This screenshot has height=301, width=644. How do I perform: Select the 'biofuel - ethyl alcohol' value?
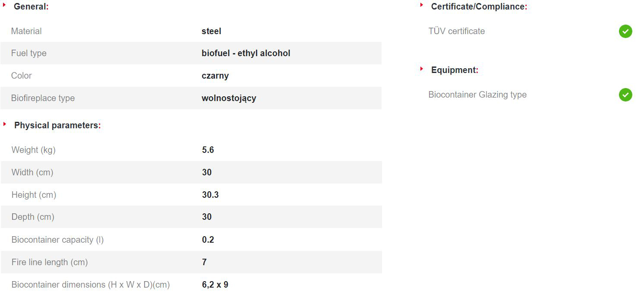246,53
